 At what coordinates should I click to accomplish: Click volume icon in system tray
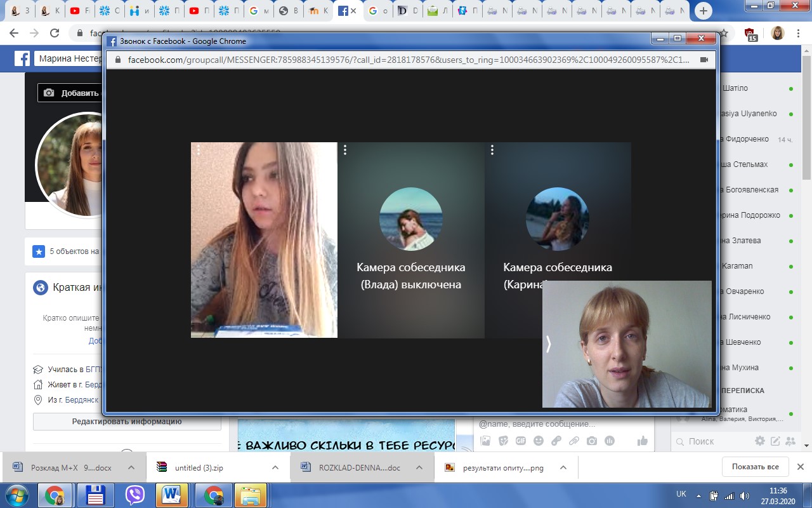pos(745,495)
